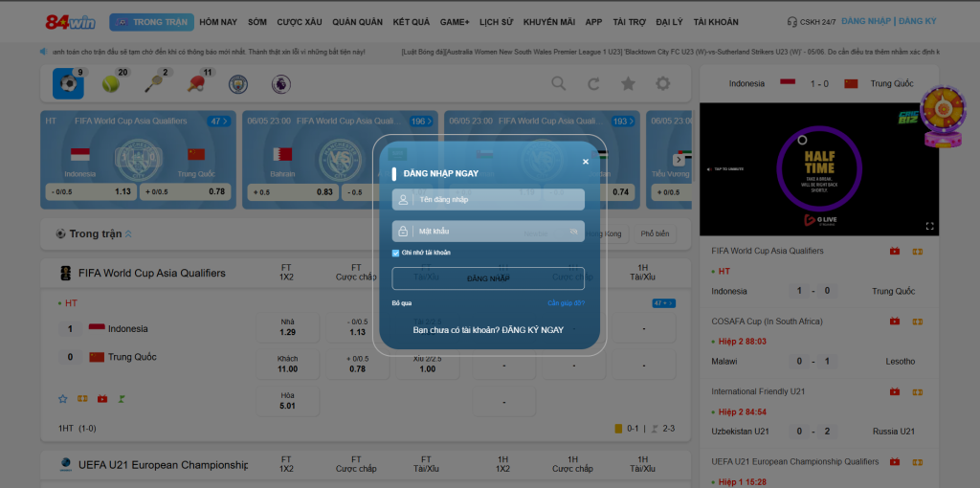The height and width of the screenshot is (488, 980).
Task: Click ĐĂNG KÝ NGAY to register
Action: 532,329
